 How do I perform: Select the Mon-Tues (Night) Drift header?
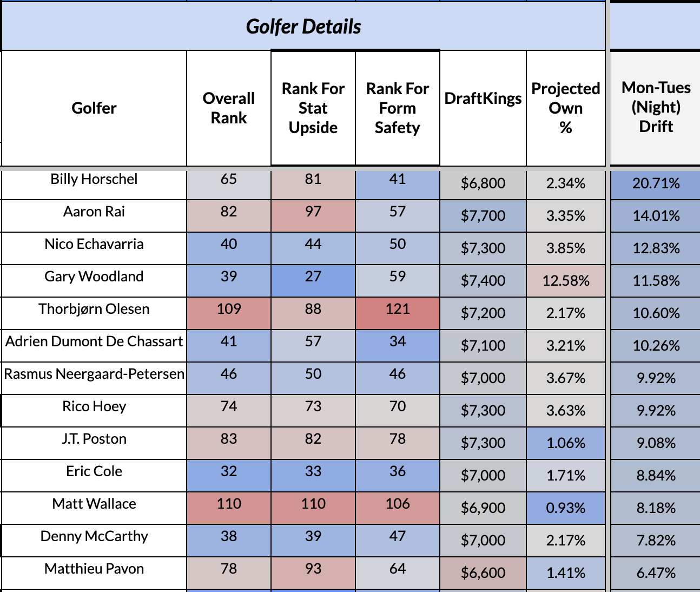point(656,107)
